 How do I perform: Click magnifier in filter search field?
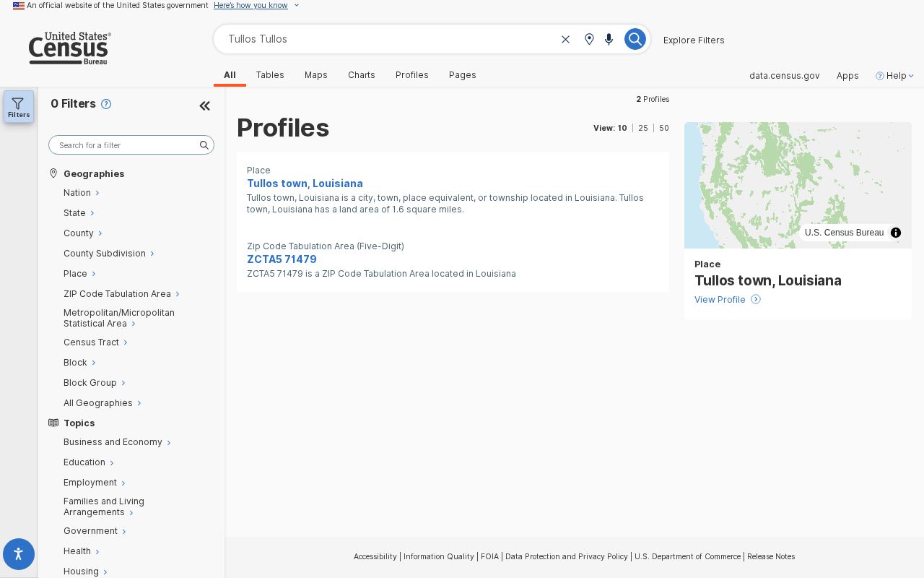[204, 145]
